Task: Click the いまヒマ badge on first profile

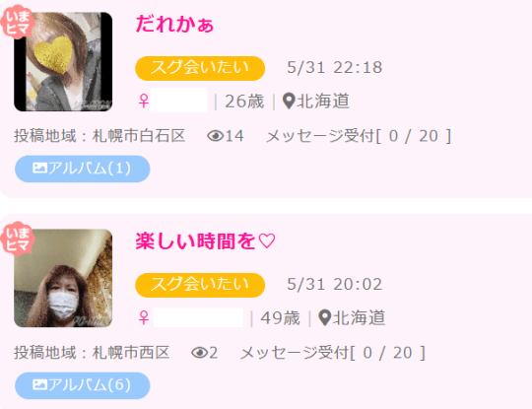Action: [x=17, y=22]
